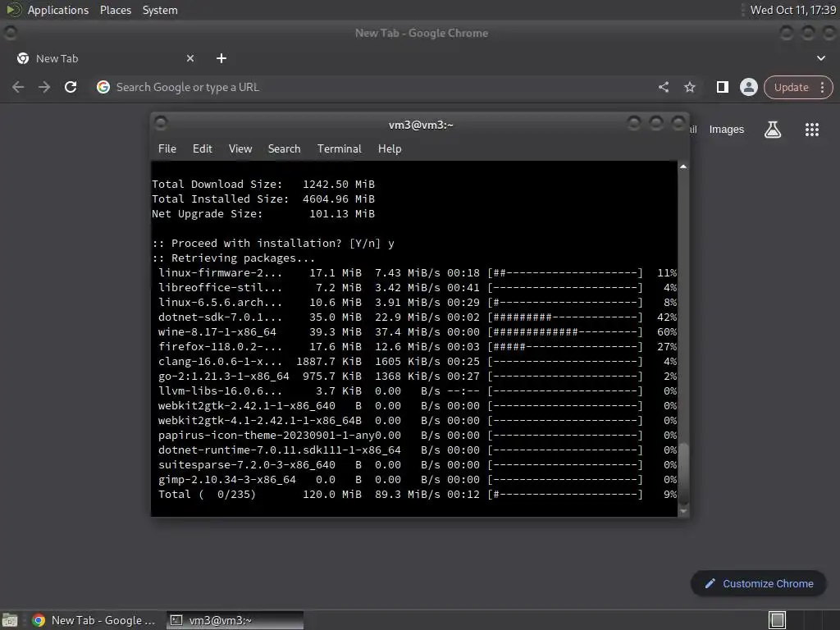Open Chrome profile avatar

click(748, 87)
